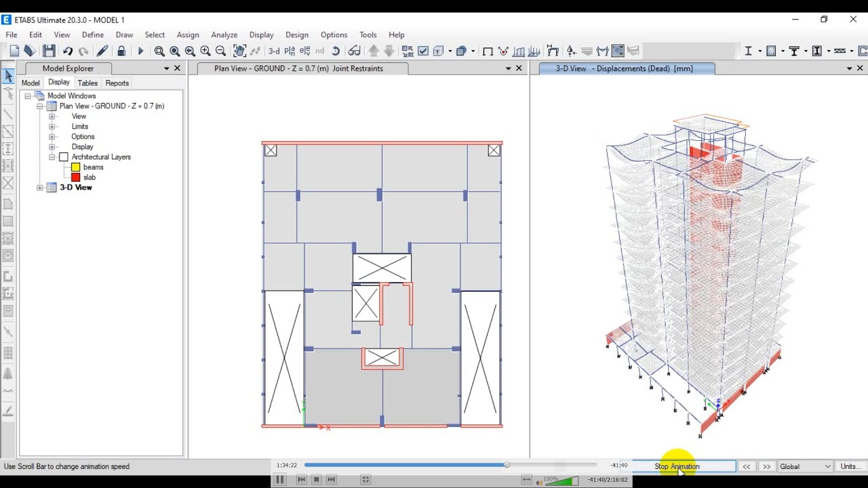Screen dimensions: 868x488
Task: Expand the Options tree node
Action: pos(52,137)
